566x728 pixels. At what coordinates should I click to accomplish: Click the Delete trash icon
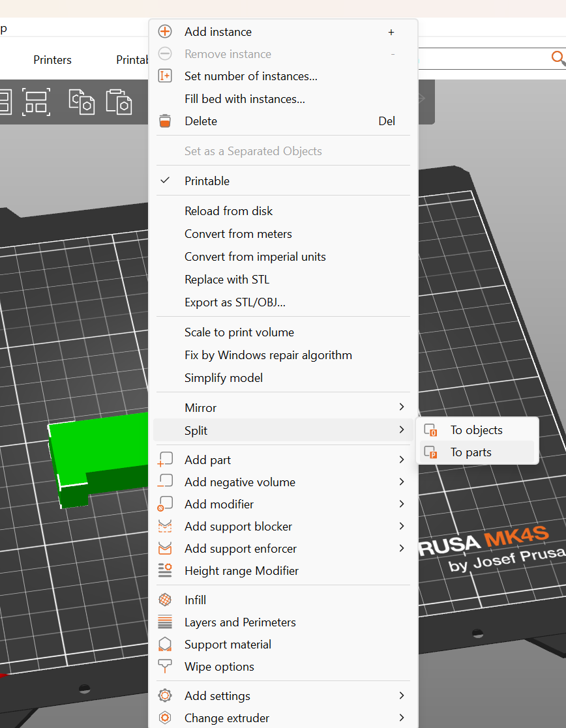click(x=164, y=121)
